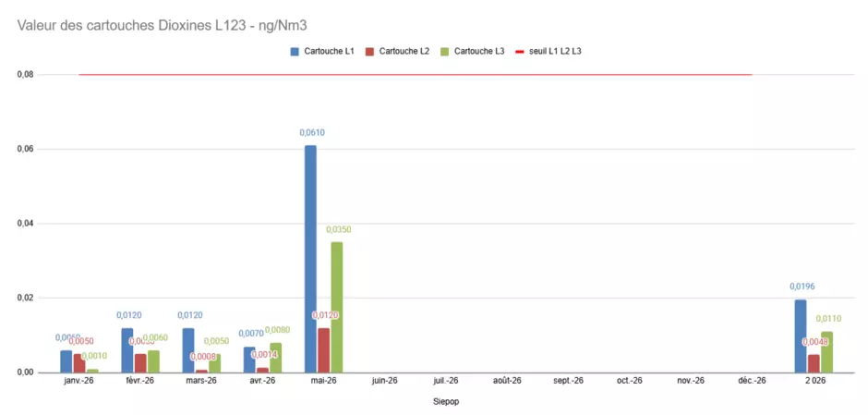Click the janv.-26 axis label

(79, 381)
